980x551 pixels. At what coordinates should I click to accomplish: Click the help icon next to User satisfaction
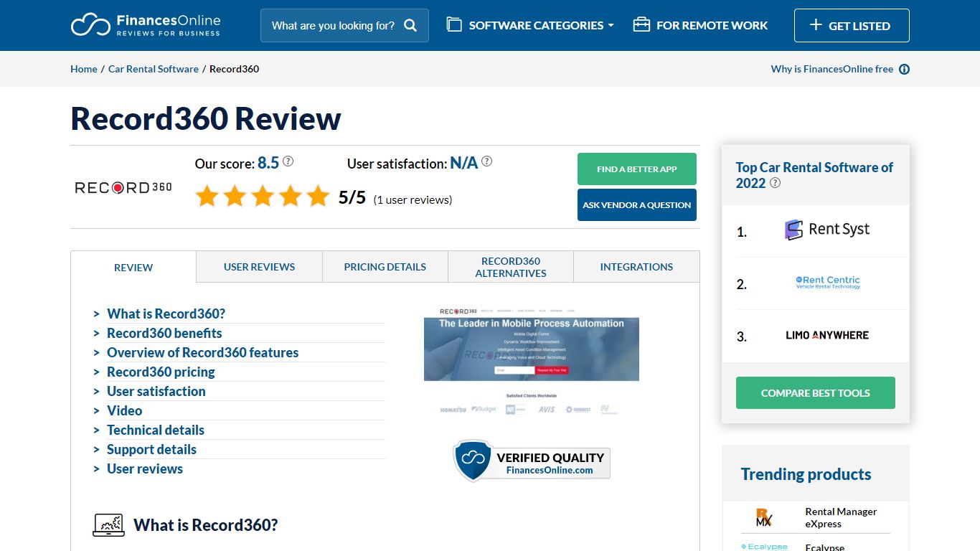(486, 161)
